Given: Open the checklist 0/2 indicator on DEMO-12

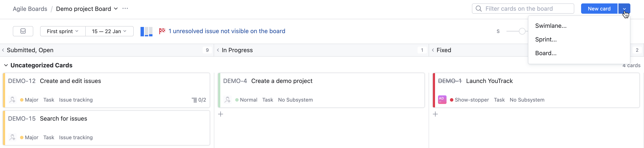Looking at the screenshot, I should point(199,100).
